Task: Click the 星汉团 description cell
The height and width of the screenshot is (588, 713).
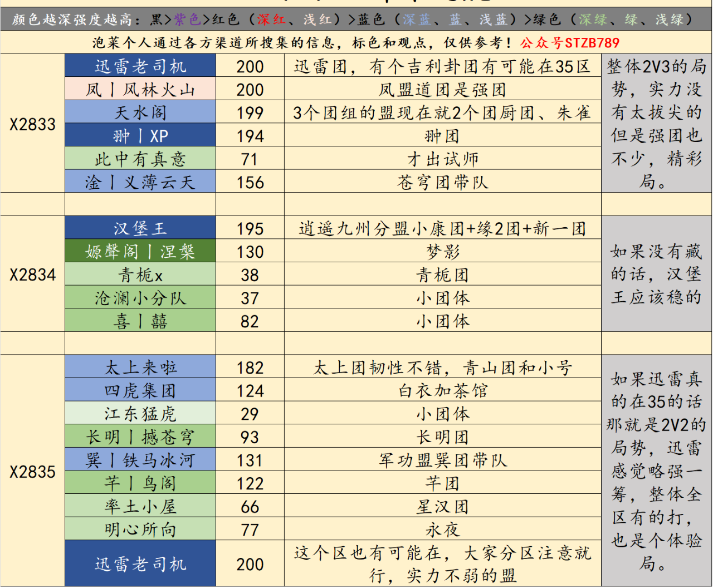Action: click(443, 506)
